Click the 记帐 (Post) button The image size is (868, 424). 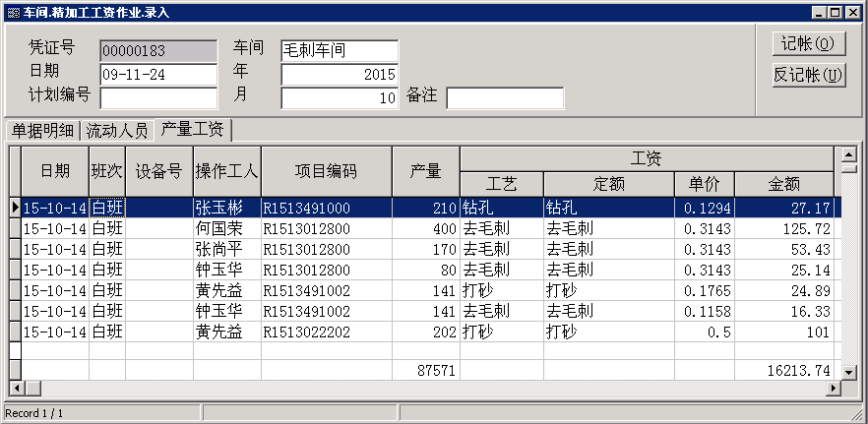pos(807,44)
